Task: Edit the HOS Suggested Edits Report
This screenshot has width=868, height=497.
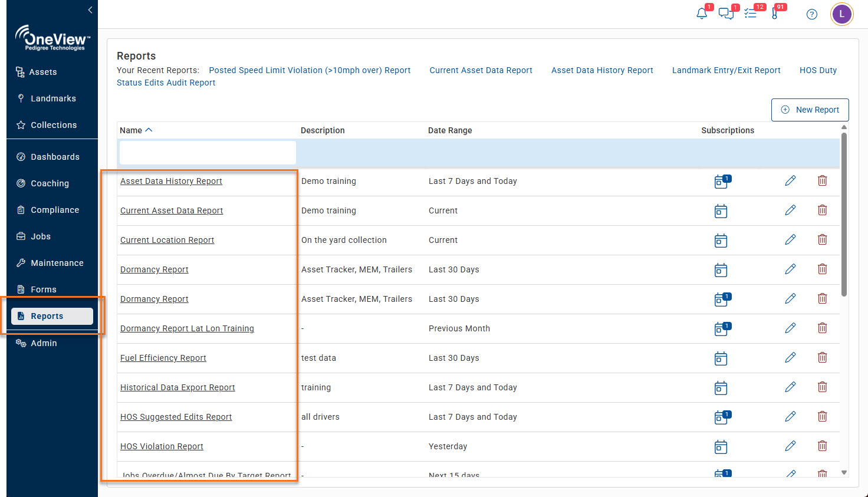Action: [x=790, y=416]
